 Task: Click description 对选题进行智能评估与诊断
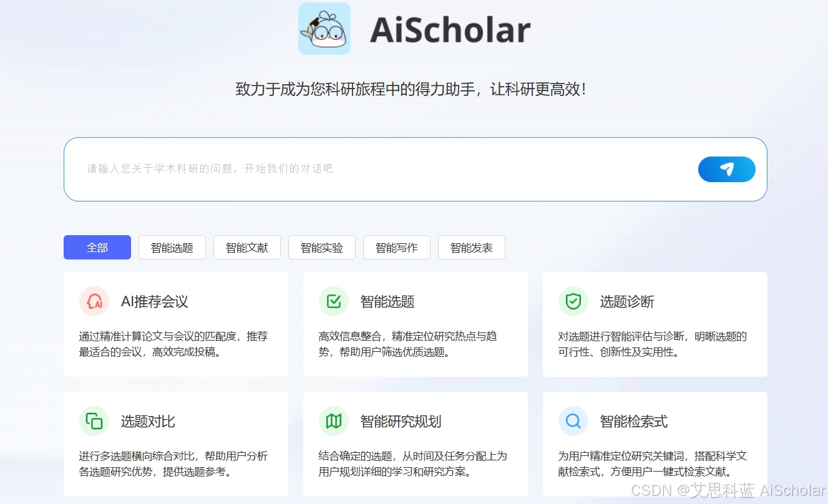(x=653, y=344)
